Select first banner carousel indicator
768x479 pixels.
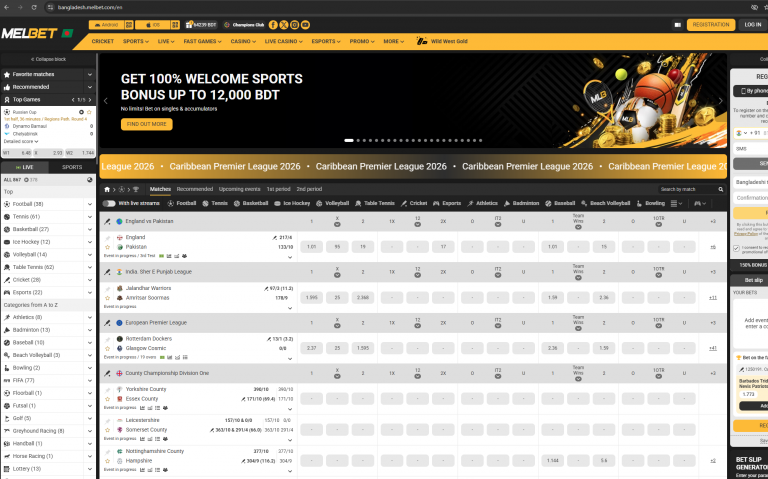pos(349,141)
